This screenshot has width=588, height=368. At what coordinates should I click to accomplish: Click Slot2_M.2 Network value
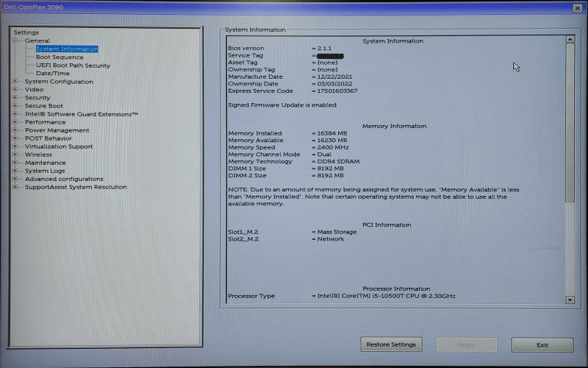tap(330, 238)
